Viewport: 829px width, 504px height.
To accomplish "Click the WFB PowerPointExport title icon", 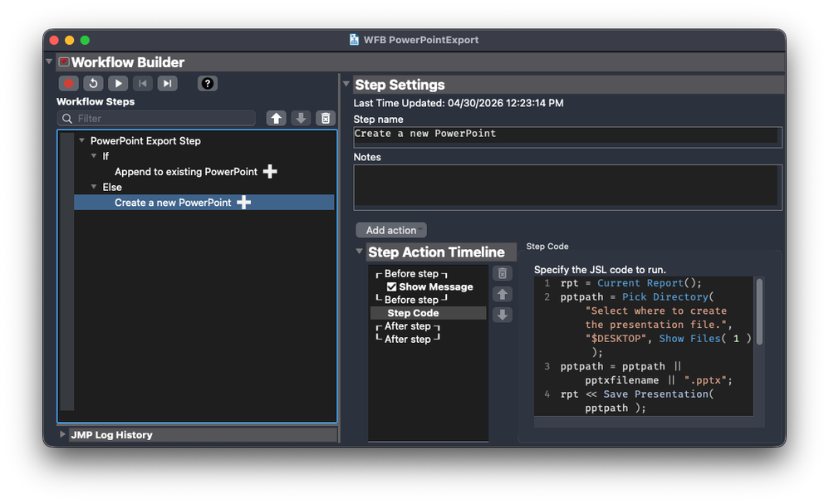I will click(x=354, y=40).
